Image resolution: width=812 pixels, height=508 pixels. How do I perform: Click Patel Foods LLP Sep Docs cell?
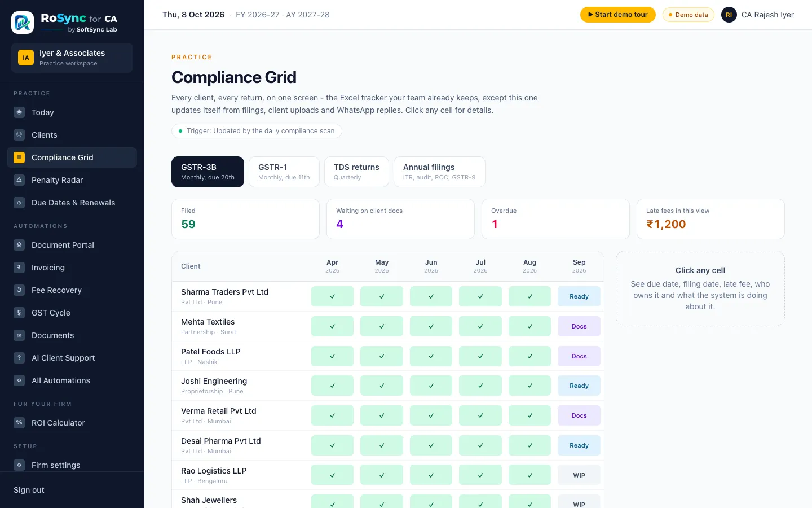(579, 356)
